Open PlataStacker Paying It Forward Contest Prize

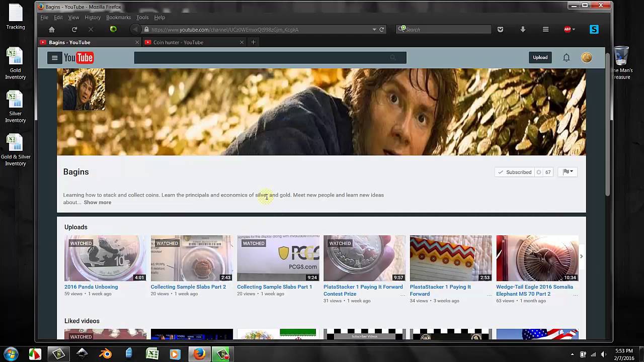(363, 291)
